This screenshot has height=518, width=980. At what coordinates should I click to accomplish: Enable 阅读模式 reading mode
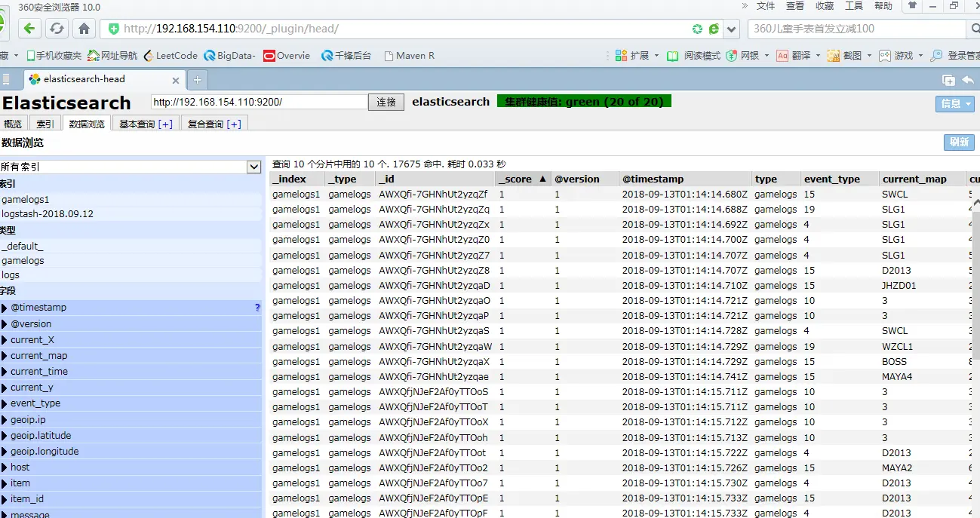[x=693, y=56]
